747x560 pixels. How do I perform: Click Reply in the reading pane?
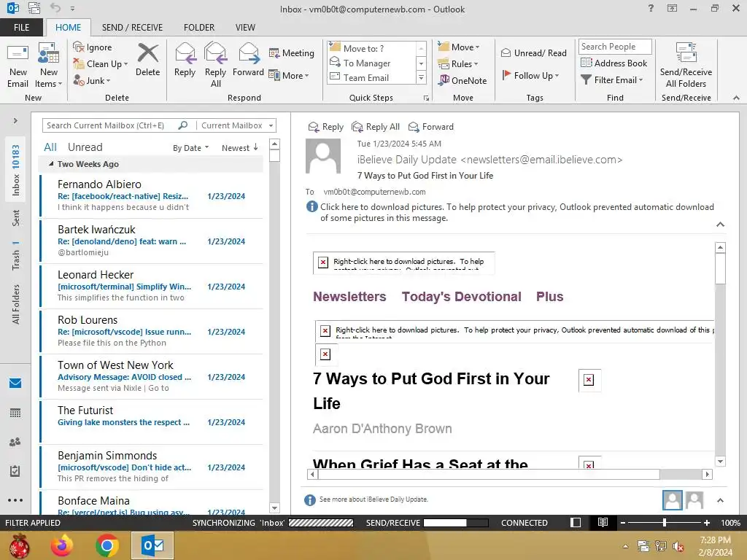click(x=326, y=127)
